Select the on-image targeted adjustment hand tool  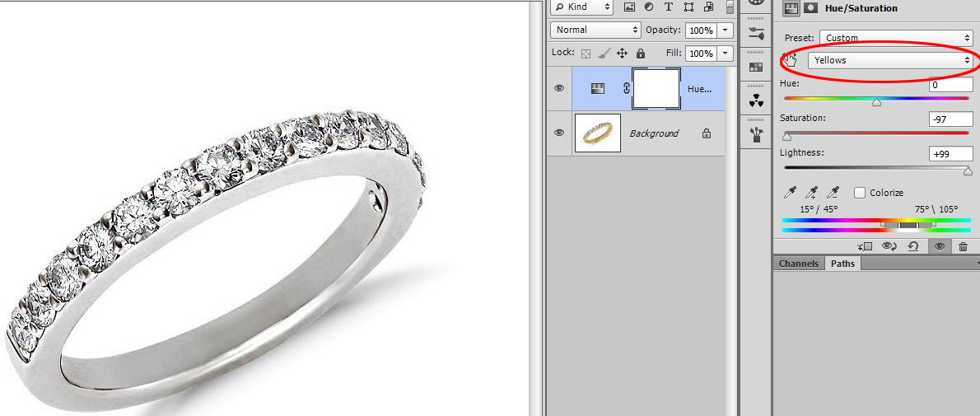tap(791, 60)
